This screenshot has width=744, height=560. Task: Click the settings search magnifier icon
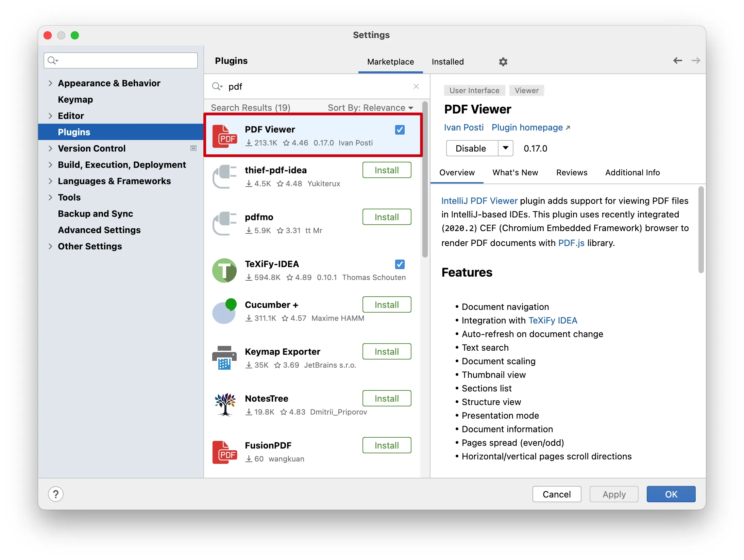(x=53, y=60)
